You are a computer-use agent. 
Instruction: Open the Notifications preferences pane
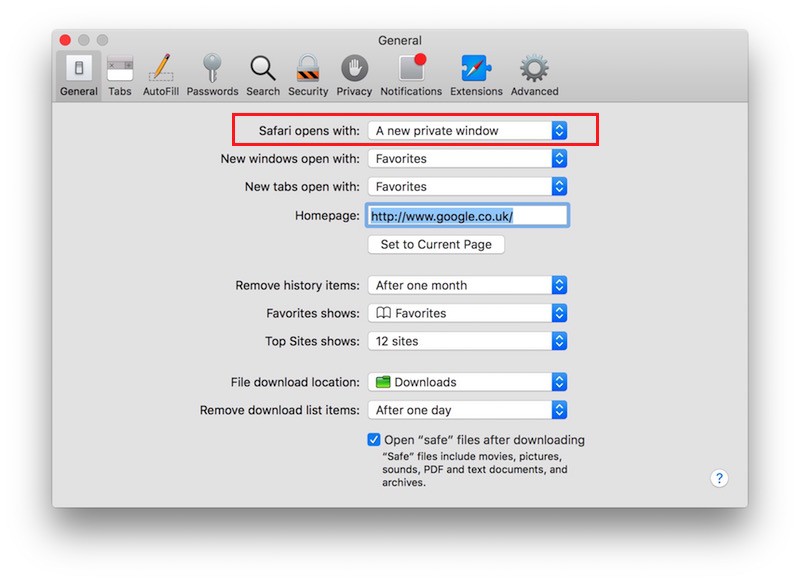411,75
